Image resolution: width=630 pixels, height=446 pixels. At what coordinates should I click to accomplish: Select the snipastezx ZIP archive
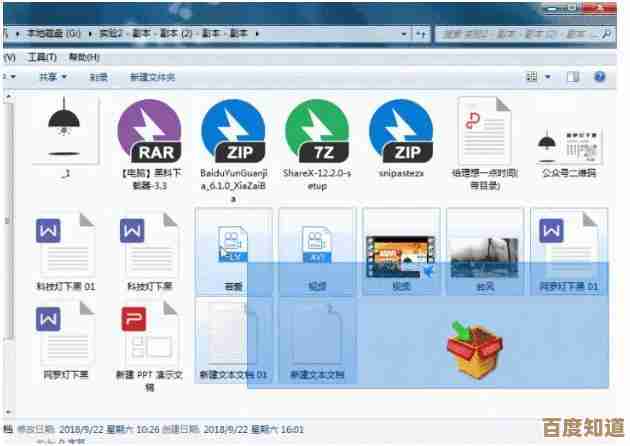[401, 133]
